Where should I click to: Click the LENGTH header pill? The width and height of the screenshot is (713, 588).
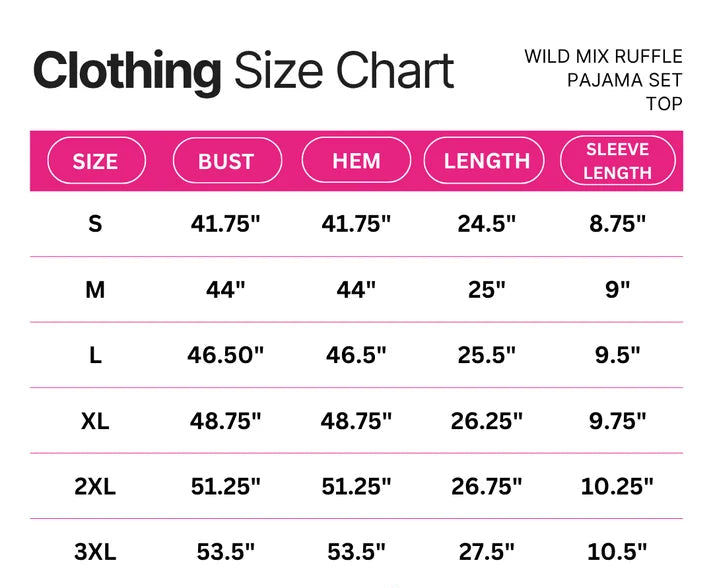pos(484,161)
